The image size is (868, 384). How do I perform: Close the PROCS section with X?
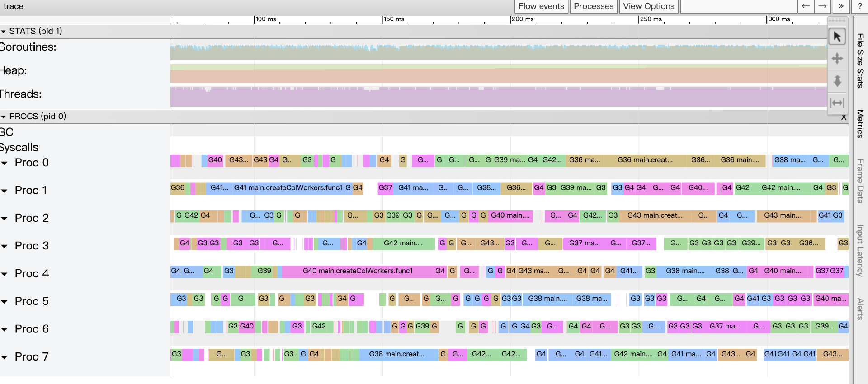click(844, 117)
